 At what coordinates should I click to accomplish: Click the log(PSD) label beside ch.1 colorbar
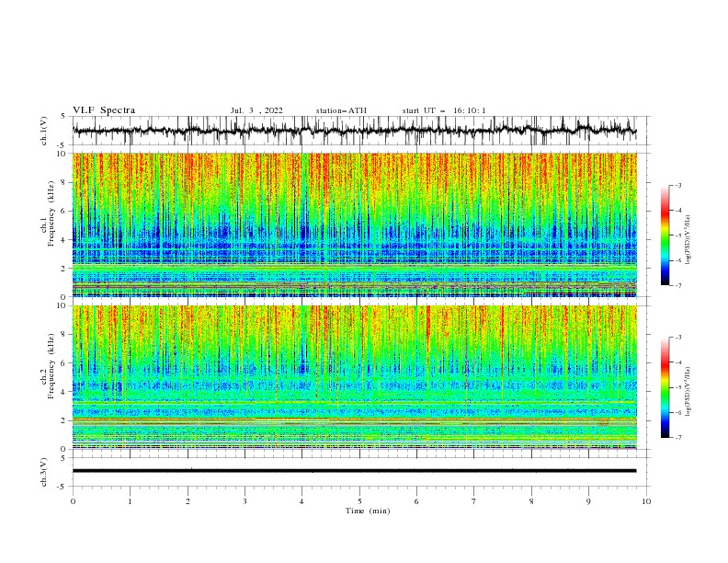pos(688,240)
